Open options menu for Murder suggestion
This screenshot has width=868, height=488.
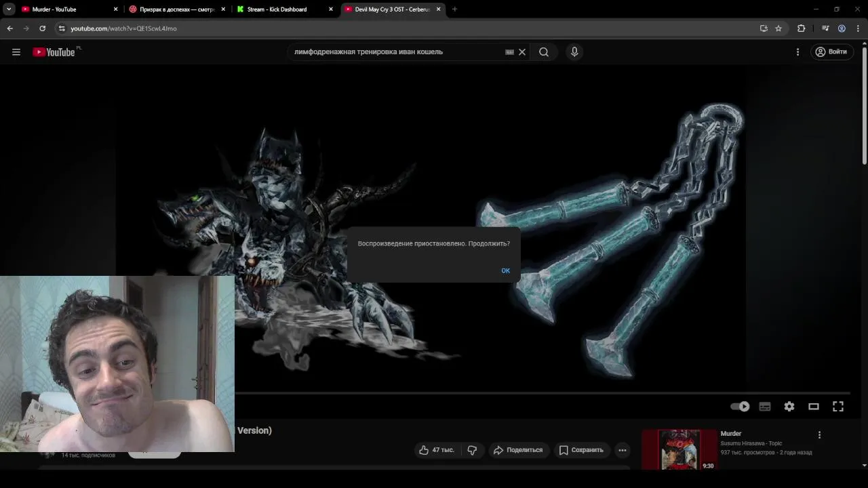pyautogui.click(x=819, y=435)
